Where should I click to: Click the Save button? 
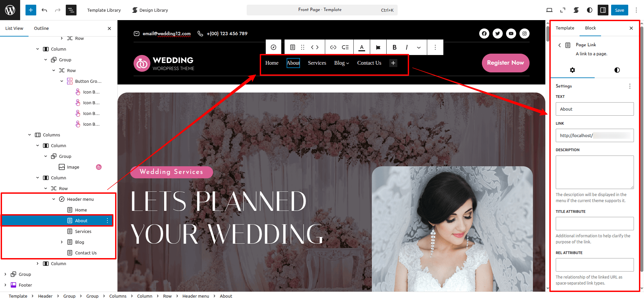(x=619, y=10)
